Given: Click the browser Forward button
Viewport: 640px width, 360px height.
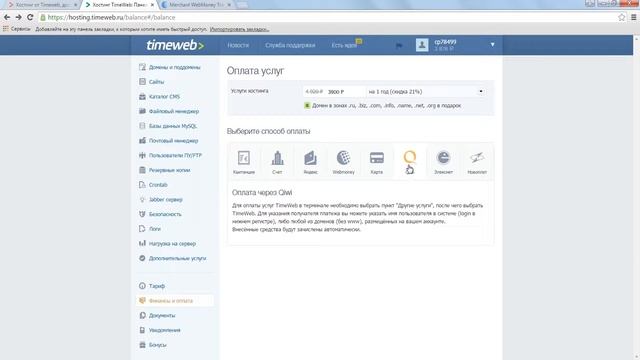Looking at the screenshot, I should click(x=18, y=17).
